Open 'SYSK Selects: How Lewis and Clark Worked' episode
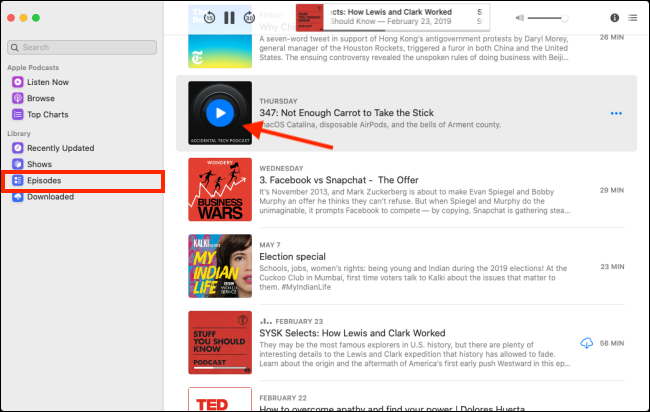 click(352, 333)
